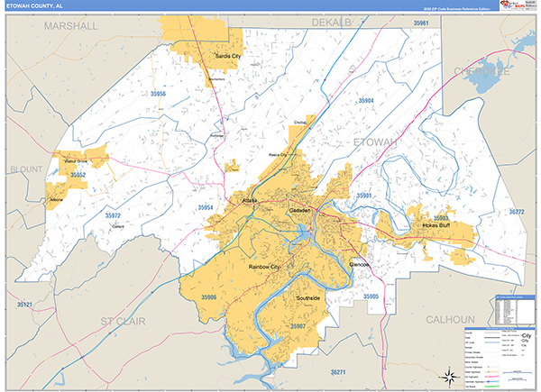Click the ETOWAH county name

click(375, 142)
